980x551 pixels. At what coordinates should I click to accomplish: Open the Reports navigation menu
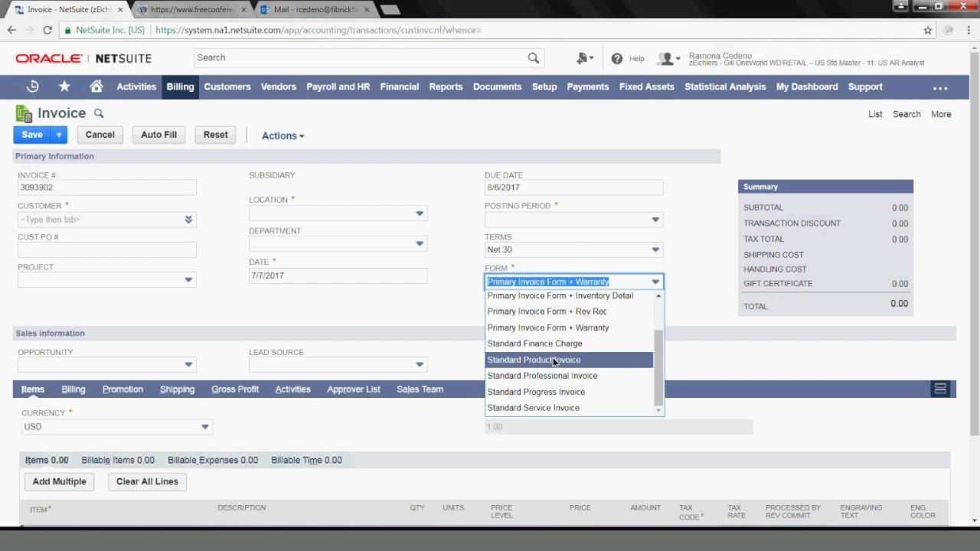point(446,86)
